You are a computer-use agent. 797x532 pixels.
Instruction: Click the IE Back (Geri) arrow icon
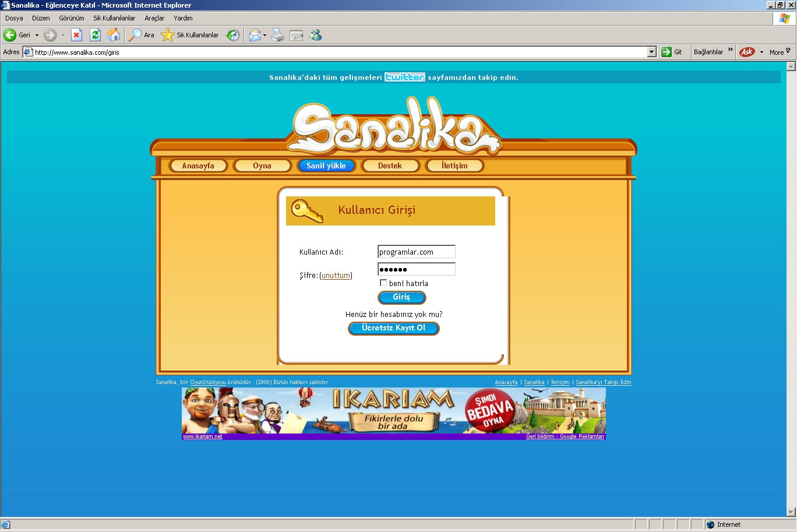point(10,35)
